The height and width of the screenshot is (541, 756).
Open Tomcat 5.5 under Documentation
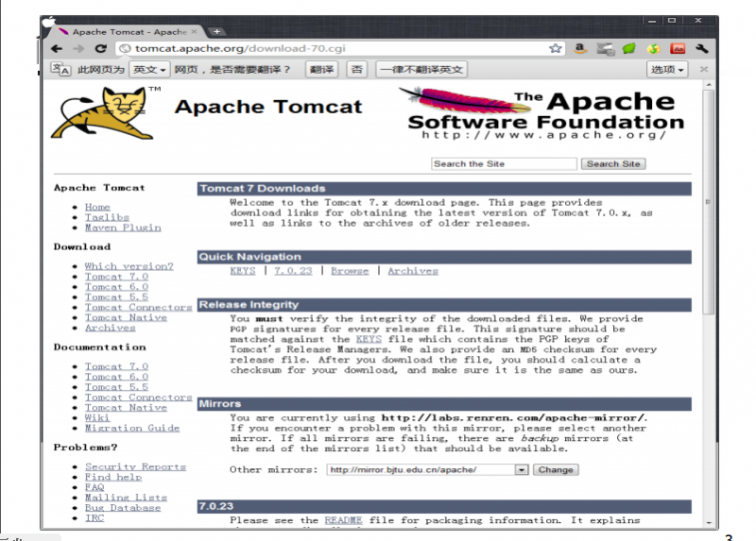(x=116, y=387)
